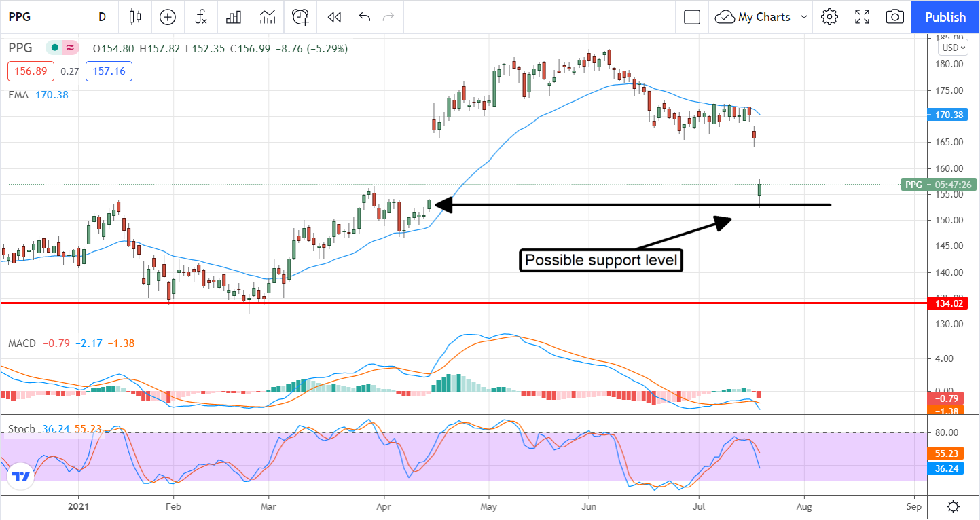This screenshot has width=980, height=520.
Task: Change the D daily interval
Action: 102,17
